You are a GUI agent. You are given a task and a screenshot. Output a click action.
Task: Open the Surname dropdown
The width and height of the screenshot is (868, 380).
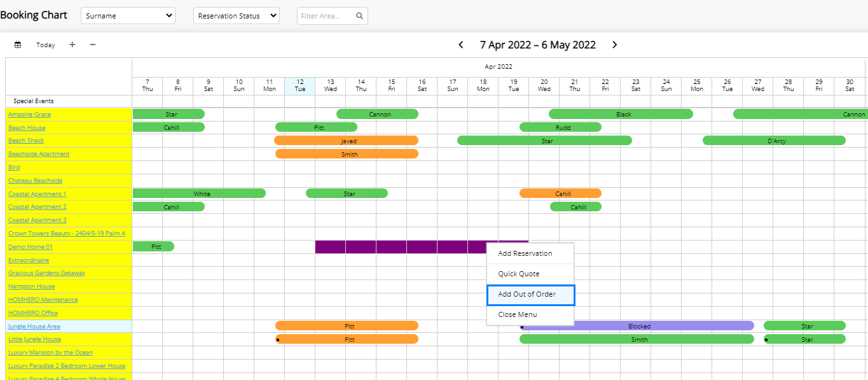128,16
